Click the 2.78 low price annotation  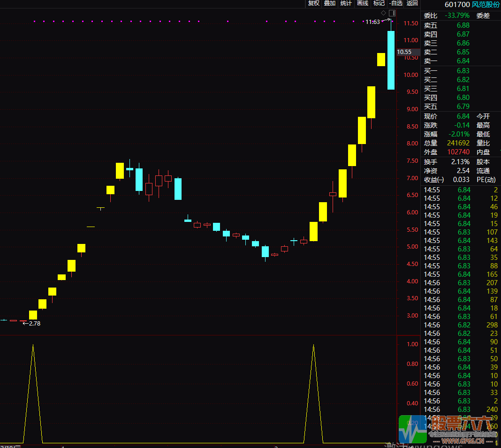pos(34,323)
